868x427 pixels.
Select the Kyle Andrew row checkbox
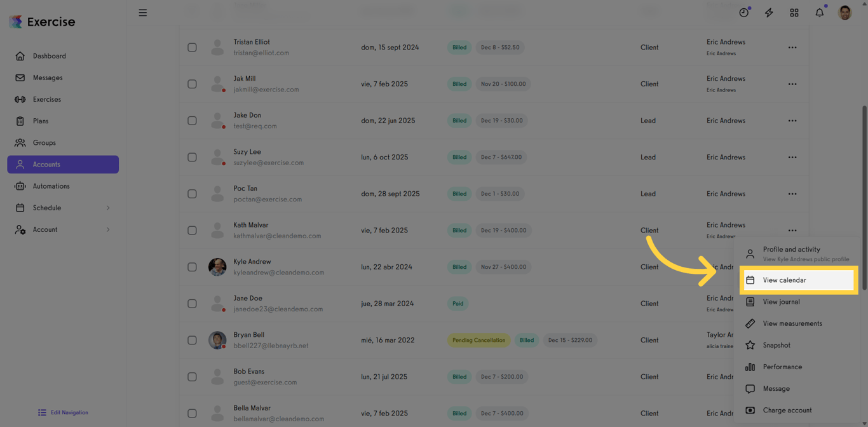[192, 267]
